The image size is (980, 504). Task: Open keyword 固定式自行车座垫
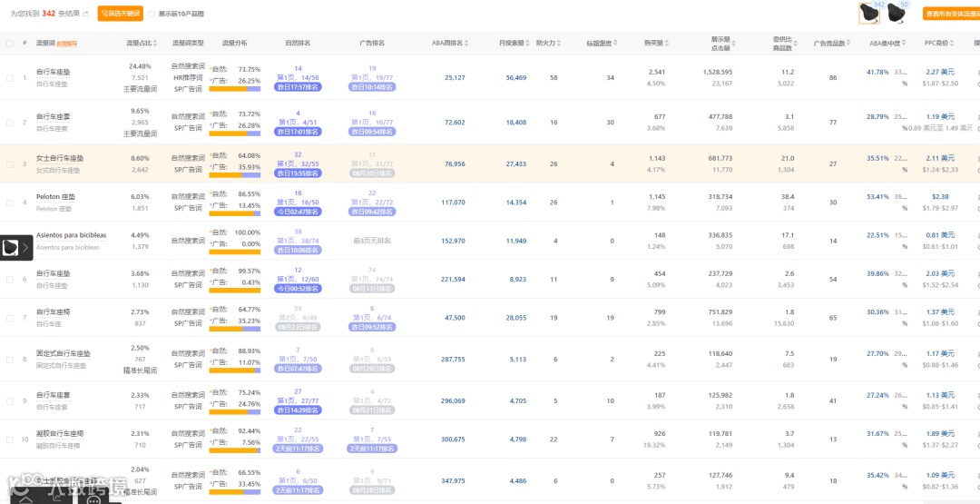pyautogui.click(x=64, y=354)
